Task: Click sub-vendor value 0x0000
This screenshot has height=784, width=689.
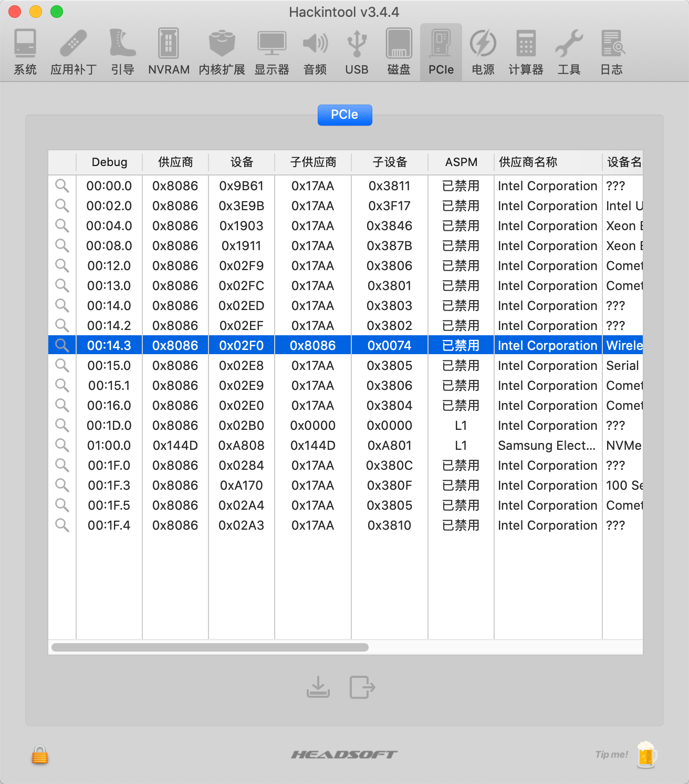Action: 313,425
